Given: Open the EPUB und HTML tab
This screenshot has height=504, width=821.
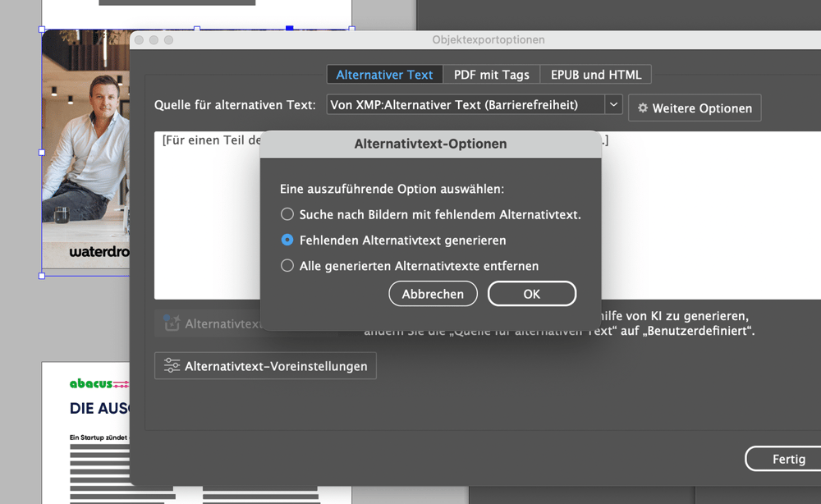Looking at the screenshot, I should click(596, 75).
